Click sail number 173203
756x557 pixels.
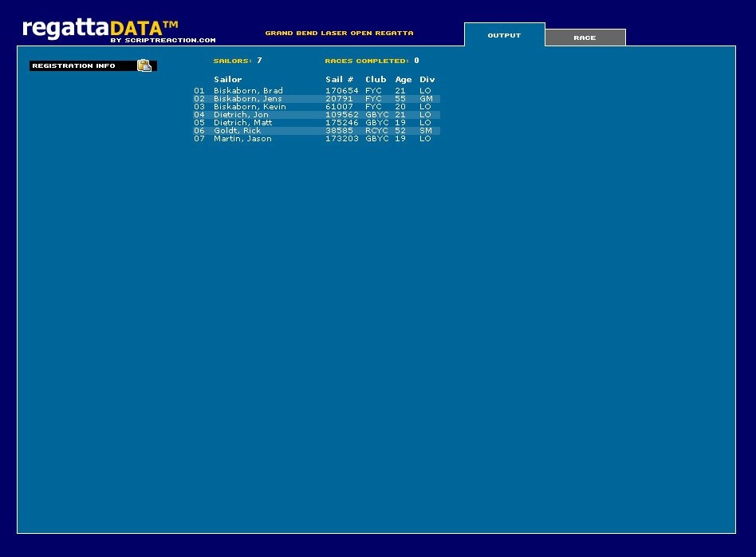point(342,139)
